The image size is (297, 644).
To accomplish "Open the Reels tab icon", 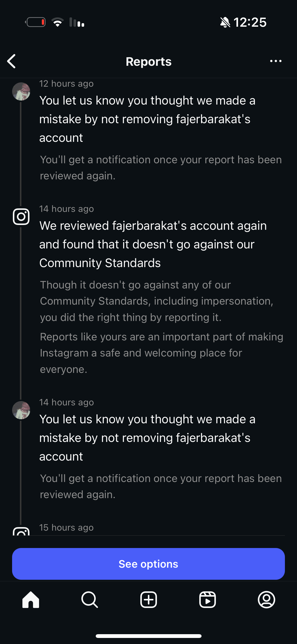I will click(x=207, y=600).
